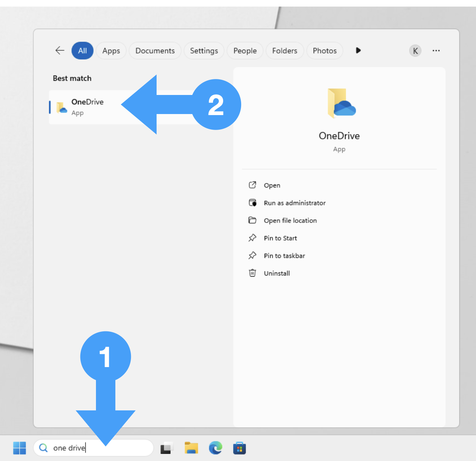Filter results by Settings

point(204,51)
